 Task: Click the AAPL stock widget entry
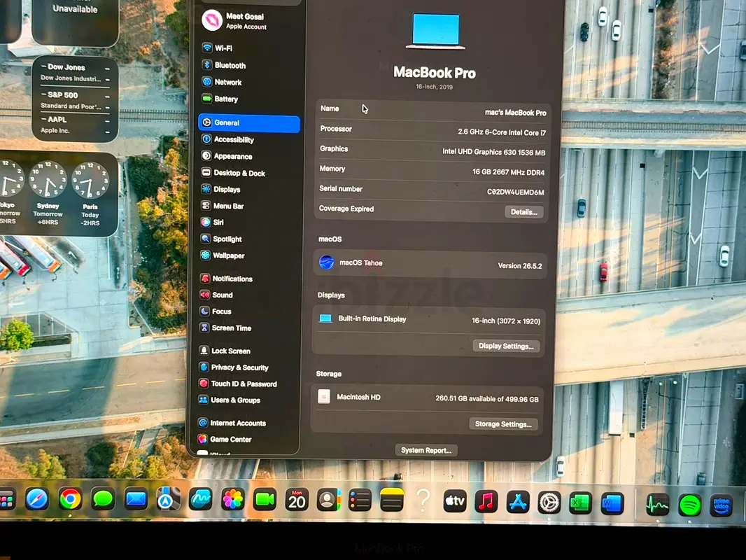coord(75,125)
